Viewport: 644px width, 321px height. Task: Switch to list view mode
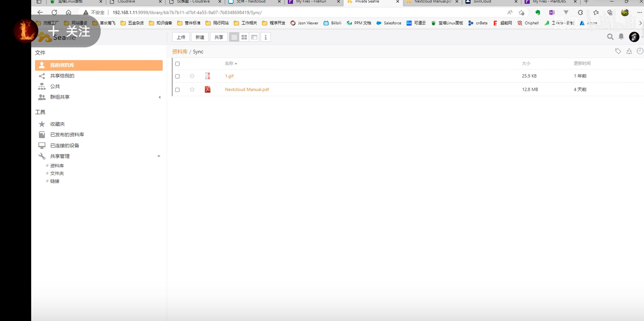(x=234, y=37)
